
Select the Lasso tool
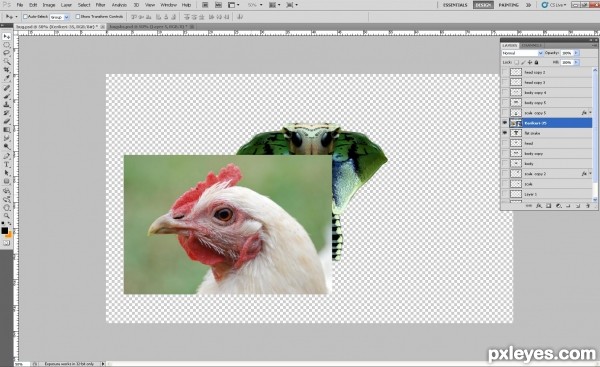click(x=7, y=53)
